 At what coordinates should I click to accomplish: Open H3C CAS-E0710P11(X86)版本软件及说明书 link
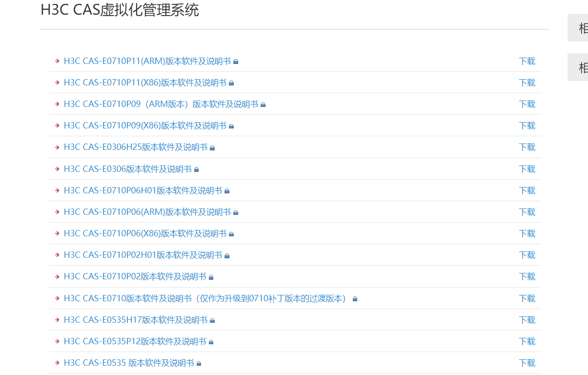click(x=145, y=83)
